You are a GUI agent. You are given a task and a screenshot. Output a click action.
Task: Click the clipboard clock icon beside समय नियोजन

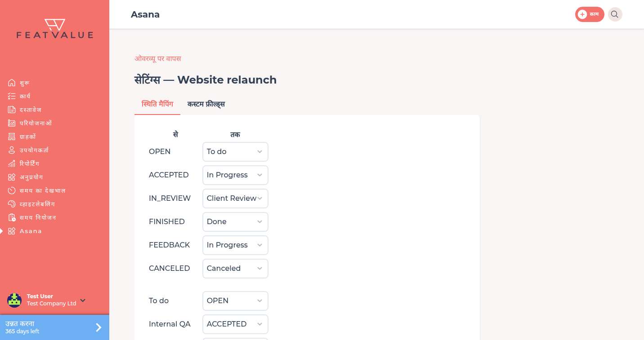12,217
